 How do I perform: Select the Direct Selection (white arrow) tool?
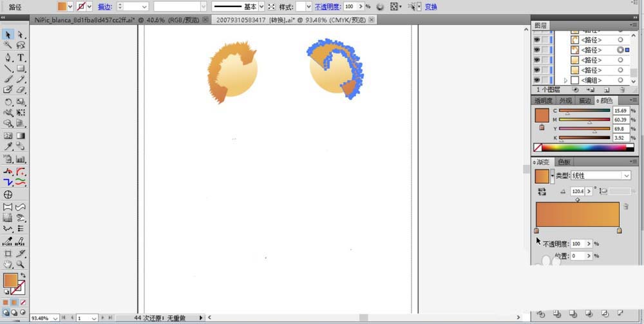[21, 35]
